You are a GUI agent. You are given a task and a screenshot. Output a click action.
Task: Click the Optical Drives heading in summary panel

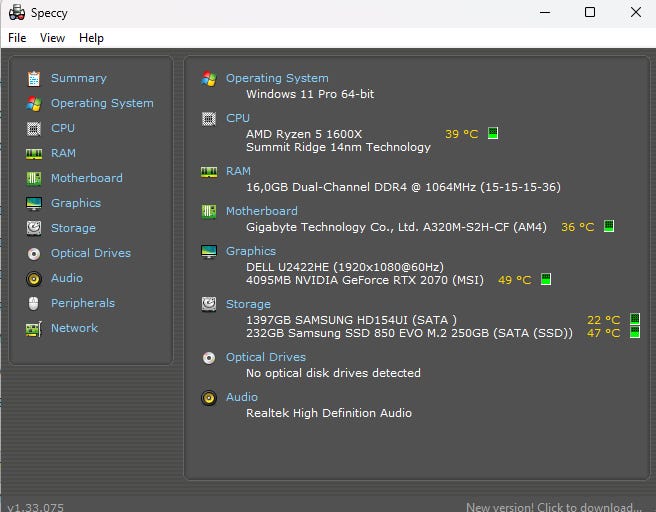[266, 358]
